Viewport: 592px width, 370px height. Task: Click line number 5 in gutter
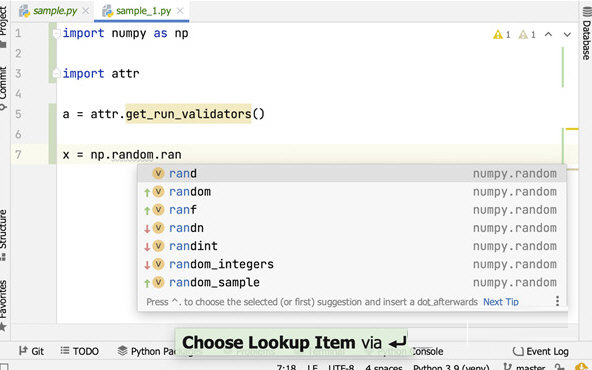pyautogui.click(x=18, y=114)
